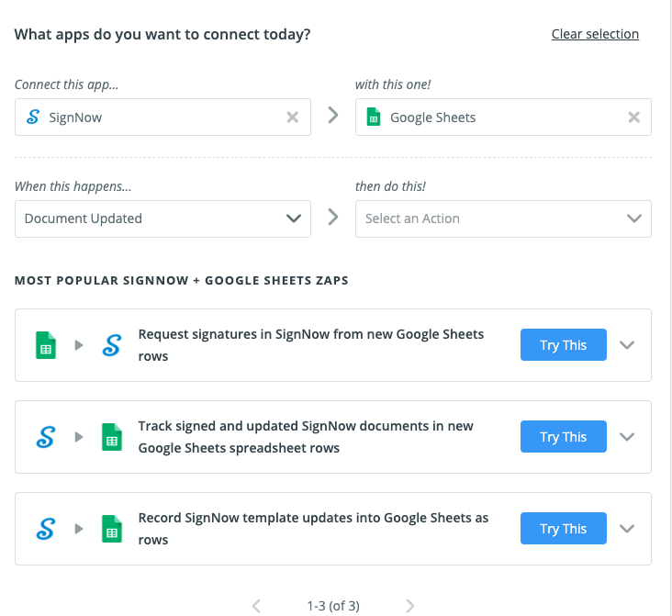Expand the Request signatures zap details
The image size is (672, 616).
pos(627,345)
